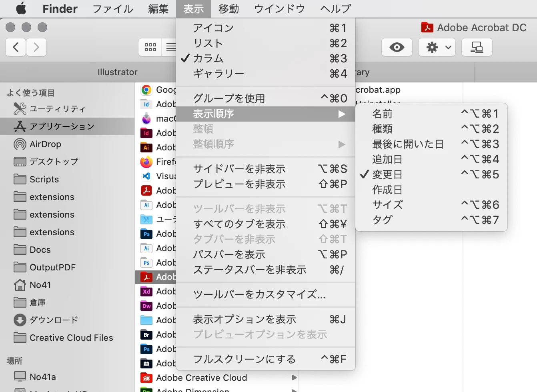The width and height of the screenshot is (537, 392).
Task: Sort by 最後に開いた日 in submenu
Action: tap(431, 144)
